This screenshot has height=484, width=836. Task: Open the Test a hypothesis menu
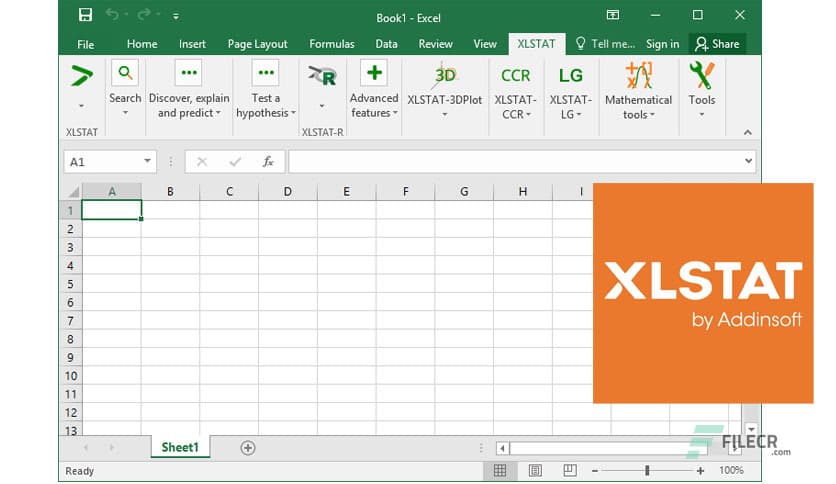tap(265, 90)
